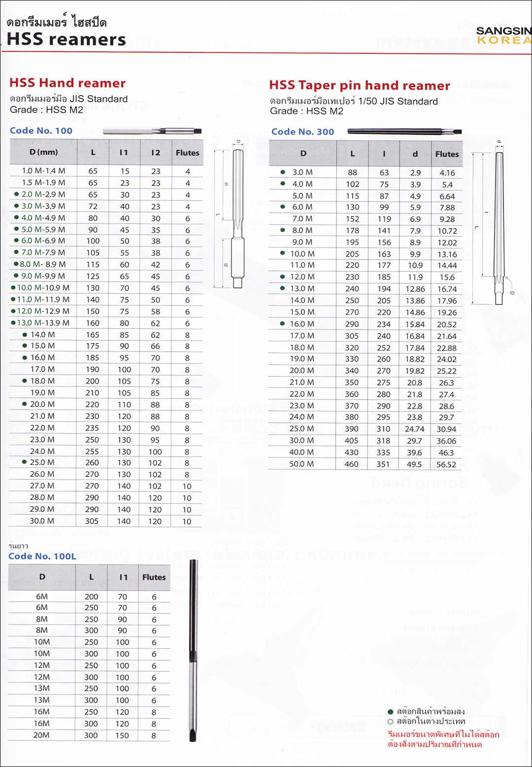Click the stock dot beside 2.0 M-2.9 M

(17, 194)
